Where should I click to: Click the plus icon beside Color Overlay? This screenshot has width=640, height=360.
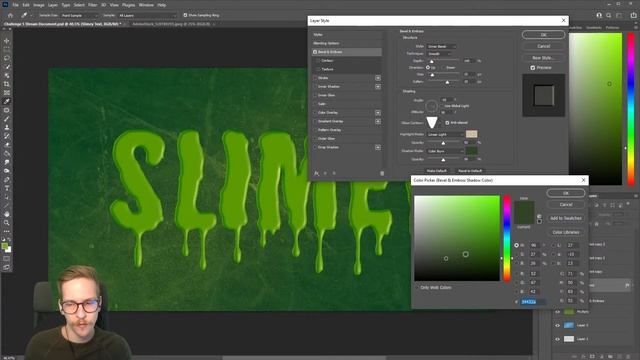378,113
